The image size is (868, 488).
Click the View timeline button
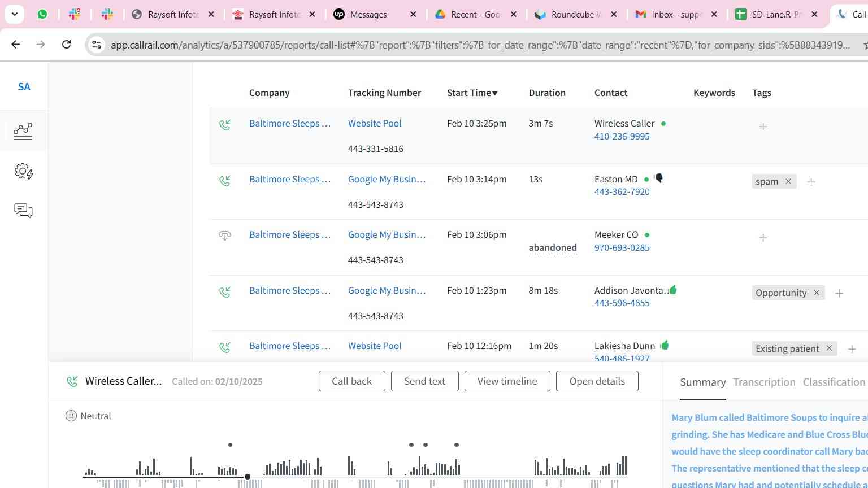coord(507,381)
